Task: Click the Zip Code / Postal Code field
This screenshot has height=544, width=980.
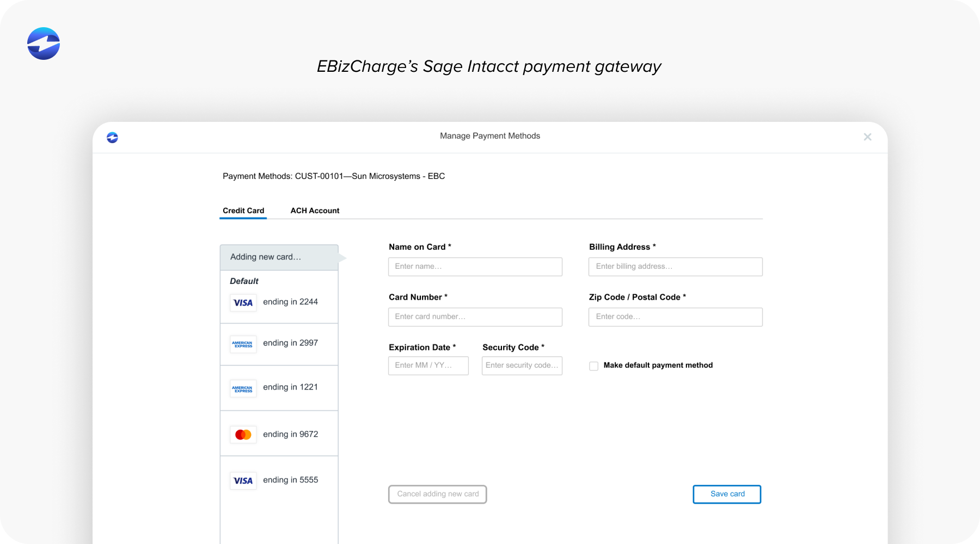Action: (x=675, y=317)
